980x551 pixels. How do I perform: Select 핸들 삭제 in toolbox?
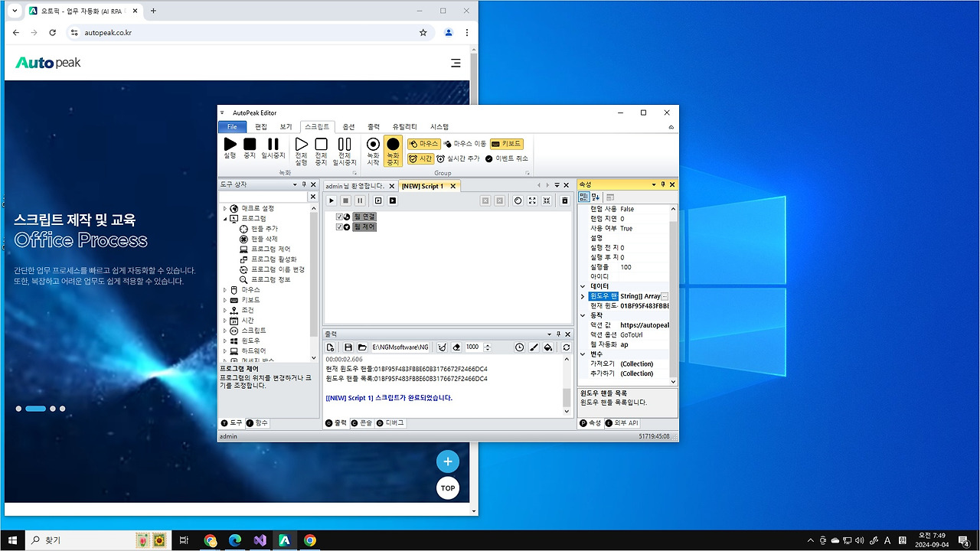[x=260, y=239]
